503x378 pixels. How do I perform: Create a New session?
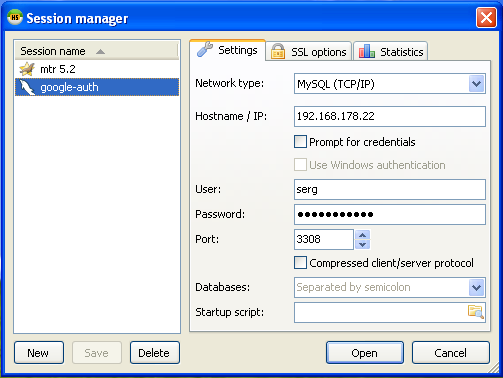point(39,353)
